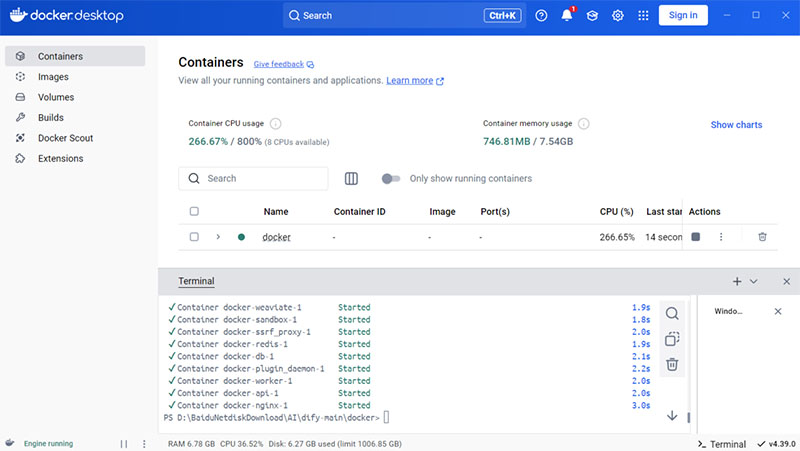Check the select-all containers checkbox

coord(194,211)
